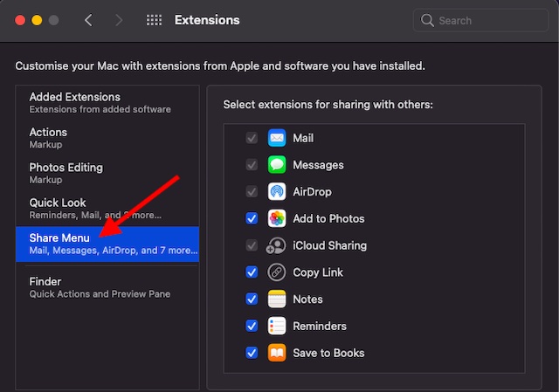
Task: Click the iCloud Sharing label
Action: point(329,245)
